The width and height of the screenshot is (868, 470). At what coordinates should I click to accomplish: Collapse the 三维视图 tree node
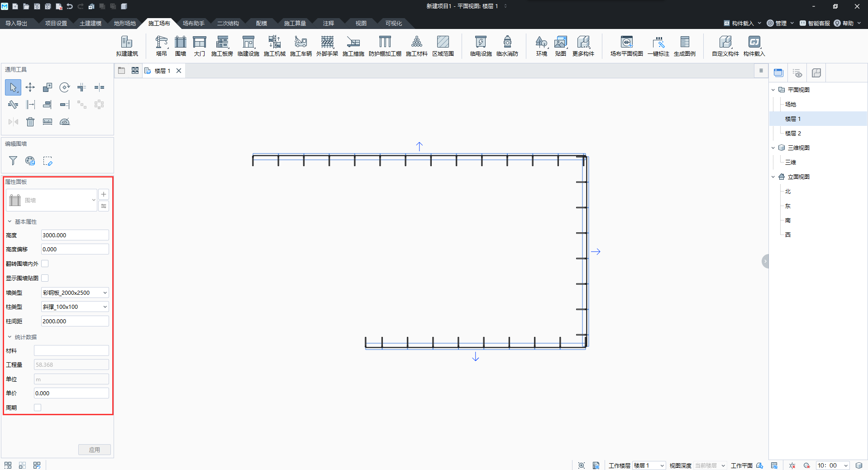coord(773,148)
